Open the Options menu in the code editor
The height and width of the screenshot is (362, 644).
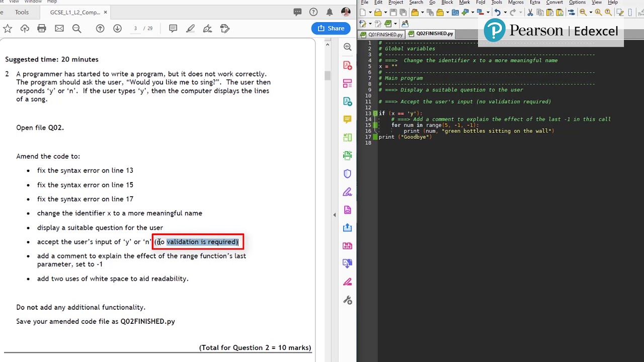[577, 3]
